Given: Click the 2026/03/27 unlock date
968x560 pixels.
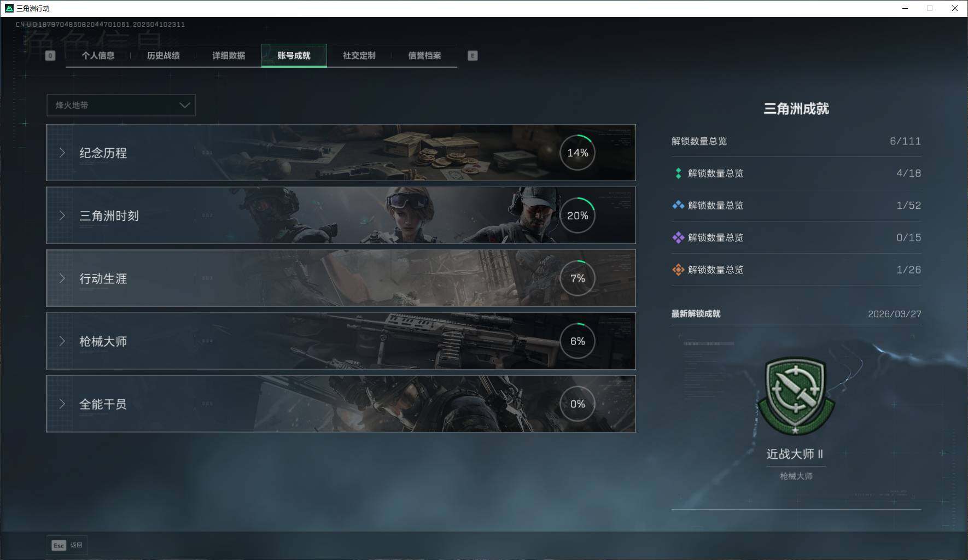Looking at the screenshot, I should 895,314.
